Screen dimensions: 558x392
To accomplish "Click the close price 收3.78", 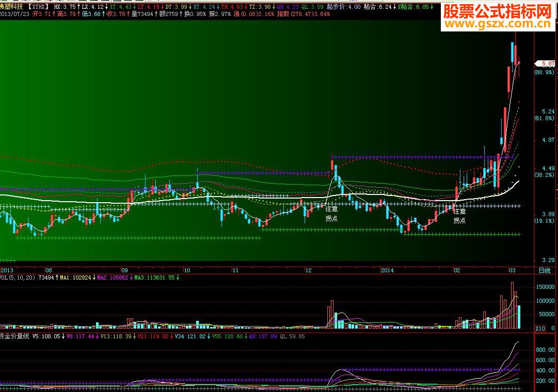I will (116, 14).
